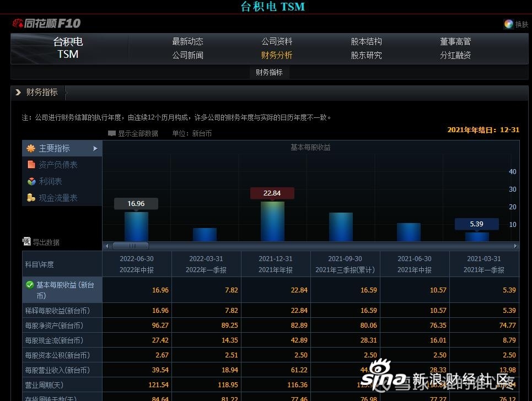The image size is (532, 401).
Task: Click the 2021-06-30 chart bar
Action: (409, 232)
